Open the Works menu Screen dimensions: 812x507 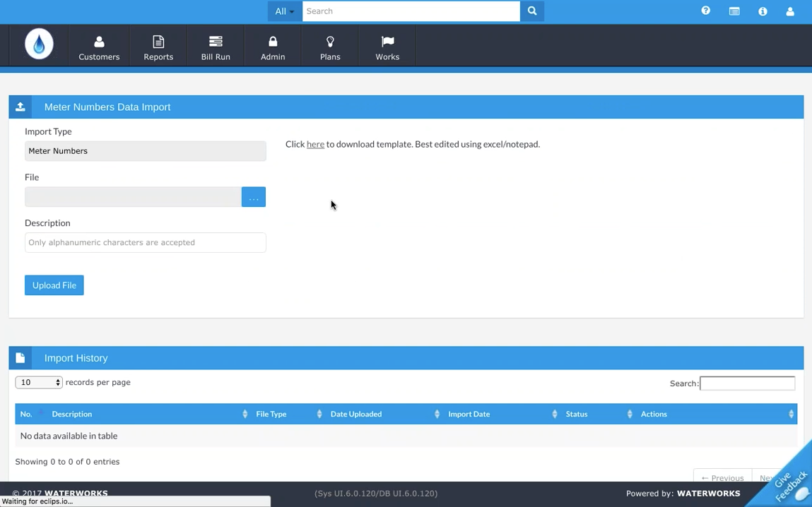click(387, 48)
